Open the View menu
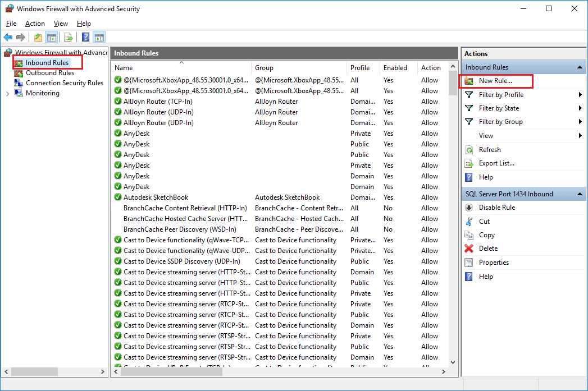The image size is (588, 391). pyautogui.click(x=61, y=24)
